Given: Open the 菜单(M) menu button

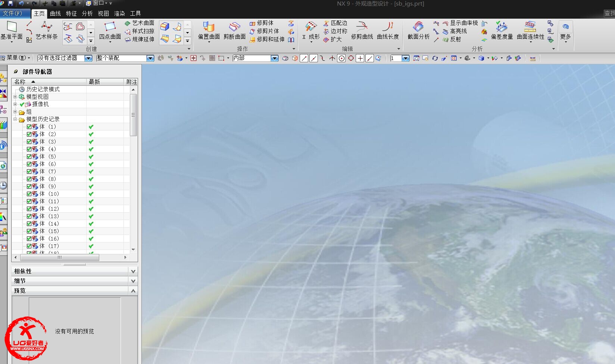Looking at the screenshot, I should pos(15,58).
